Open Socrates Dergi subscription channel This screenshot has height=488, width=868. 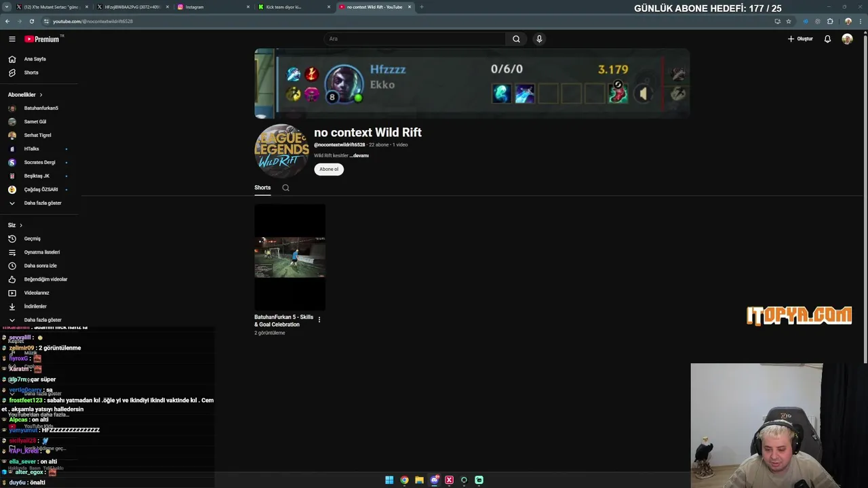(x=39, y=162)
